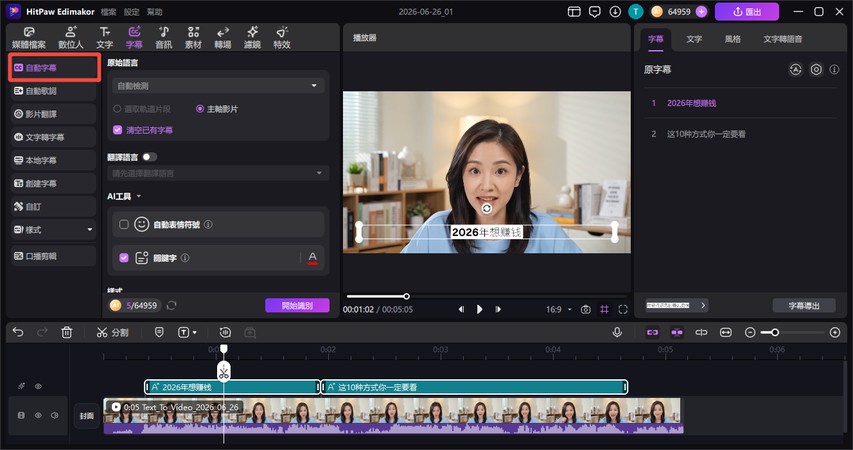Screen dimensions: 853x450
Task: Open the download center icon in title bar
Action: (x=615, y=11)
